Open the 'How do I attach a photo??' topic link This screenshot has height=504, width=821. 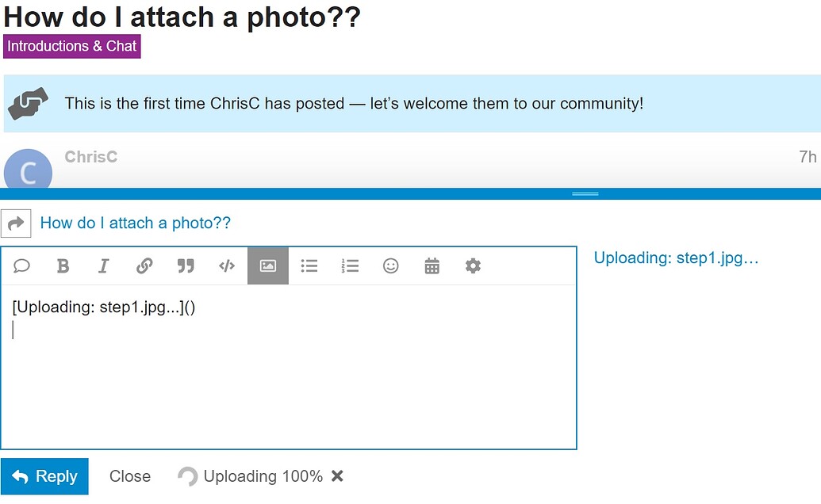[136, 223]
